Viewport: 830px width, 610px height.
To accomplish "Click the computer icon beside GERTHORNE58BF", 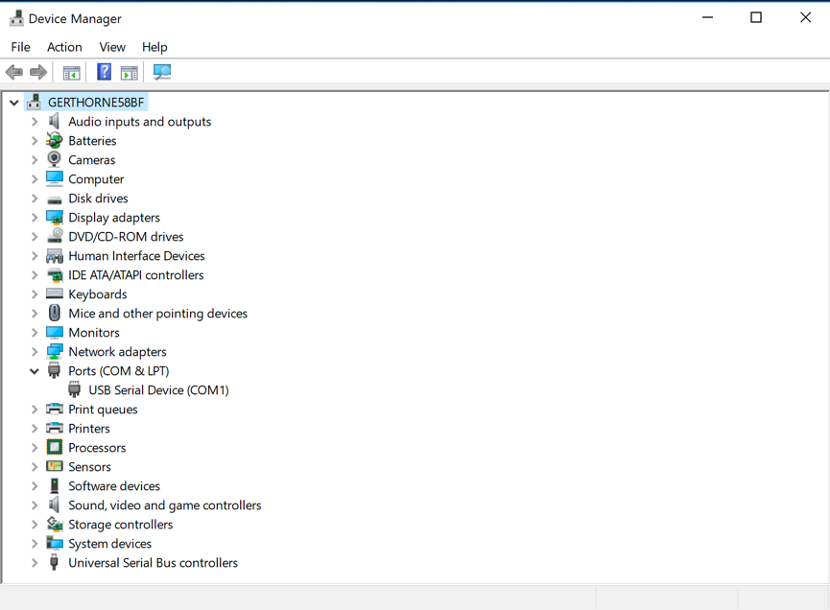I will (x=34, y=102).
